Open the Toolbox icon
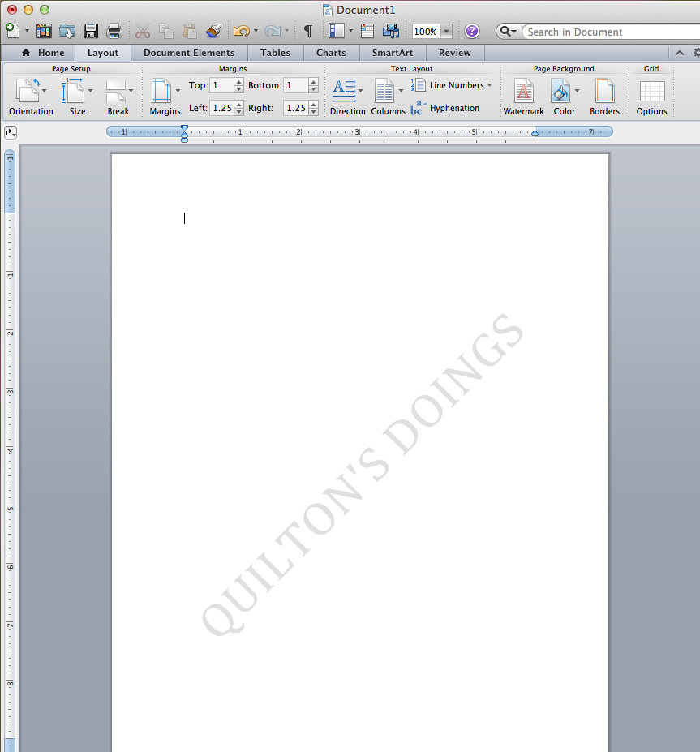This screenshot has width=700, height=752. (367, 31)
